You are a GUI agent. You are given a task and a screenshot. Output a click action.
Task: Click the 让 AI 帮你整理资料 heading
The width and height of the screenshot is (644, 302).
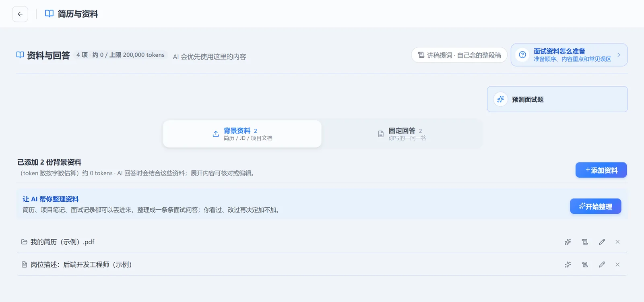point(51,199)
